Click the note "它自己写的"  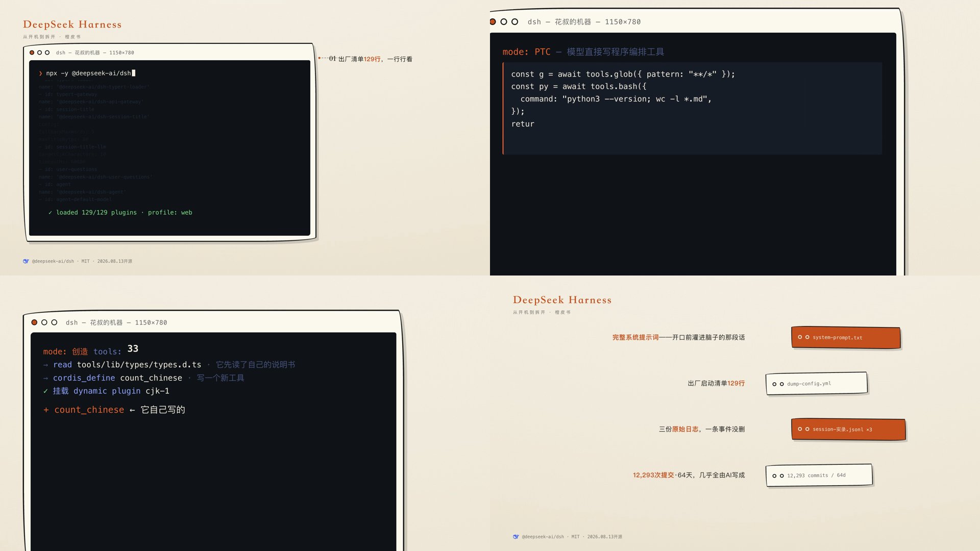click(163, 410)
